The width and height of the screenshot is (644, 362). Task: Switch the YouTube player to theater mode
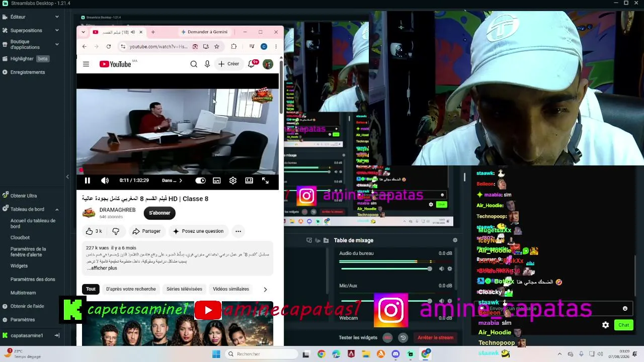pyautogui.click(x=249, y=180)
